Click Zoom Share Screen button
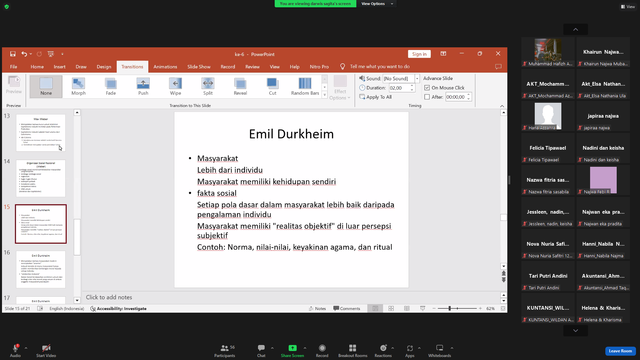This screenshot has height=360, width=640. pos(292,351)
